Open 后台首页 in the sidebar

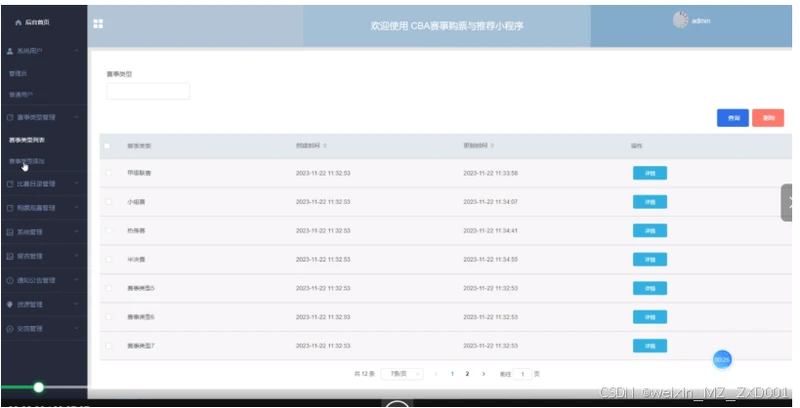tap(37, 22)
